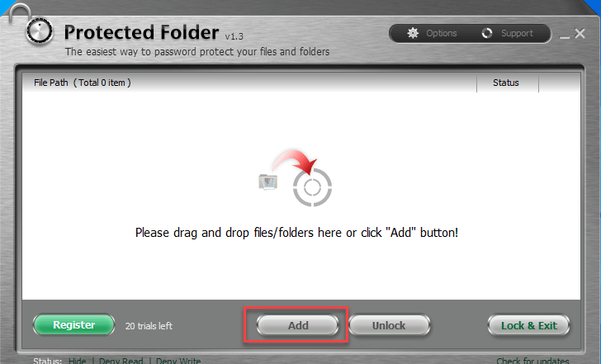The height and width of the screenshot is (364, 601).
Task: Click the padlock dial logo icon
Action: tap(39, 31)
